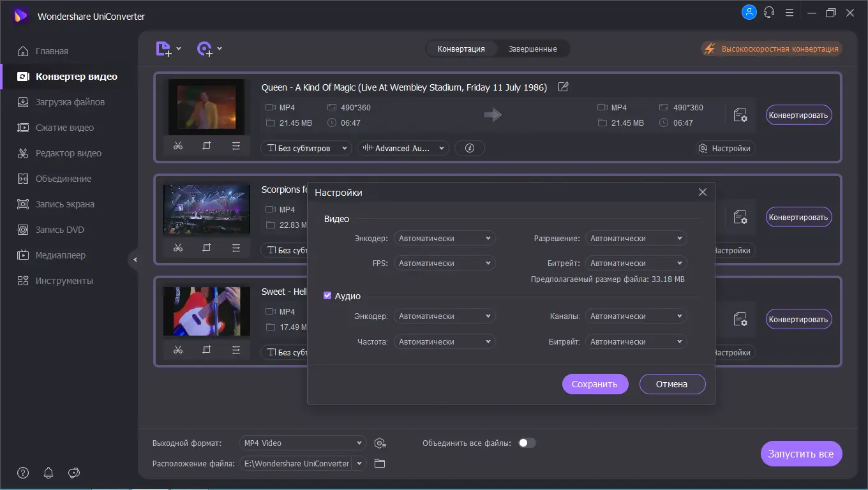Open the crop tool for Queen video
This screenshot has height=490, width=868.
click(207, 146)
